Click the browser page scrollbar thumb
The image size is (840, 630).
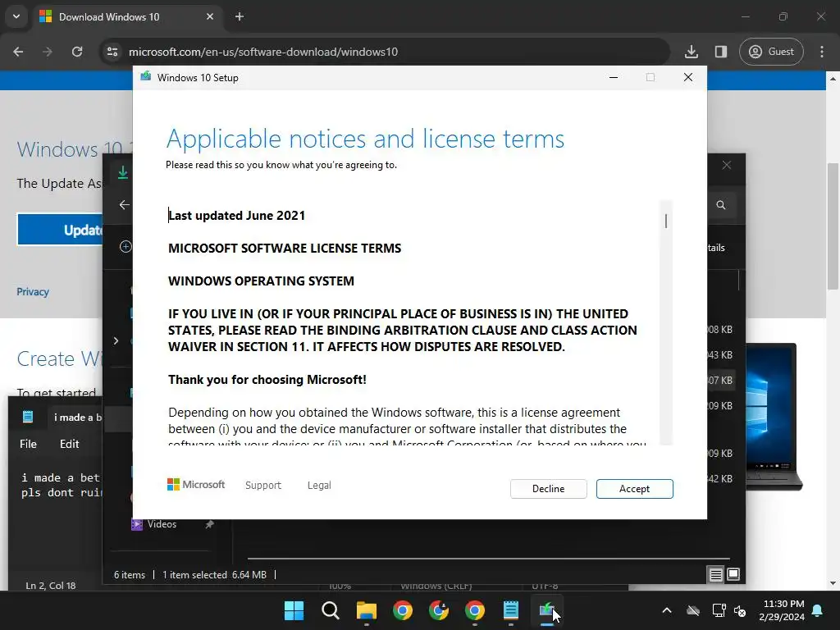[833, 226]
